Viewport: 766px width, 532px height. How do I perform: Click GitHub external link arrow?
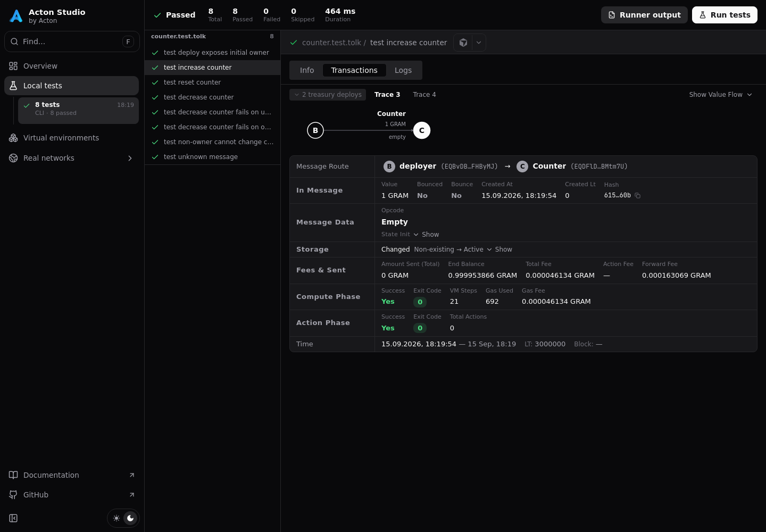tap(132, 495)
